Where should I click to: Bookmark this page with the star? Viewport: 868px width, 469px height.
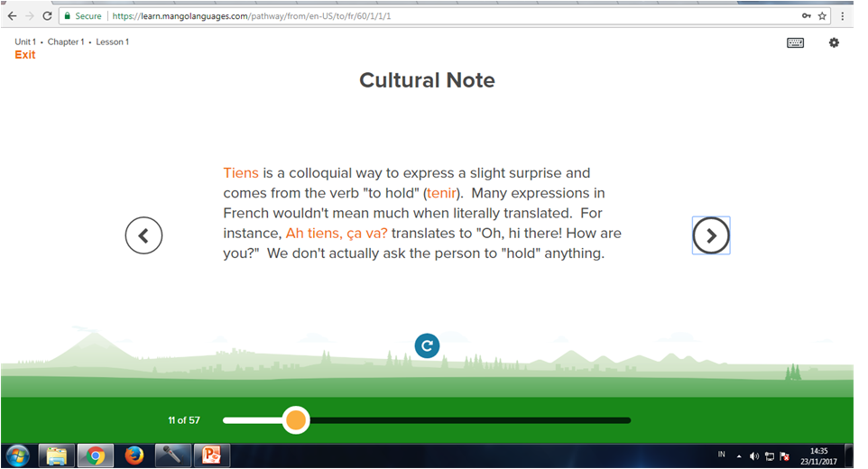[x=822, y=16]
